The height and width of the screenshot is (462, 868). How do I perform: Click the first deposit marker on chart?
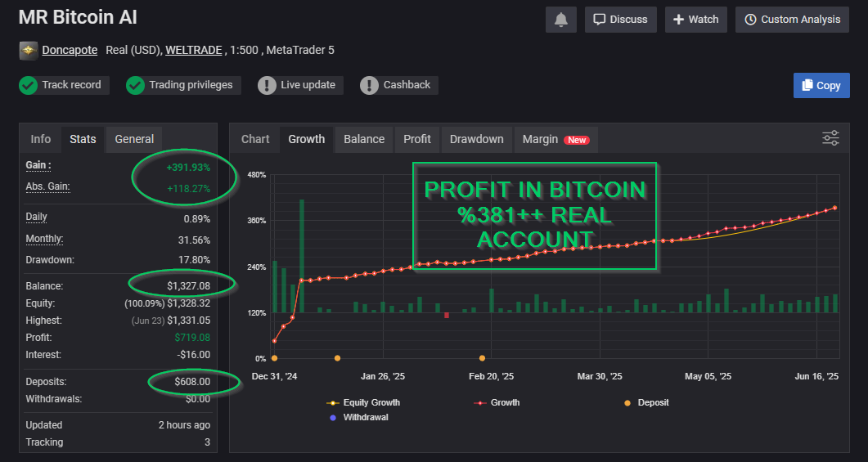tap(275, 358)
